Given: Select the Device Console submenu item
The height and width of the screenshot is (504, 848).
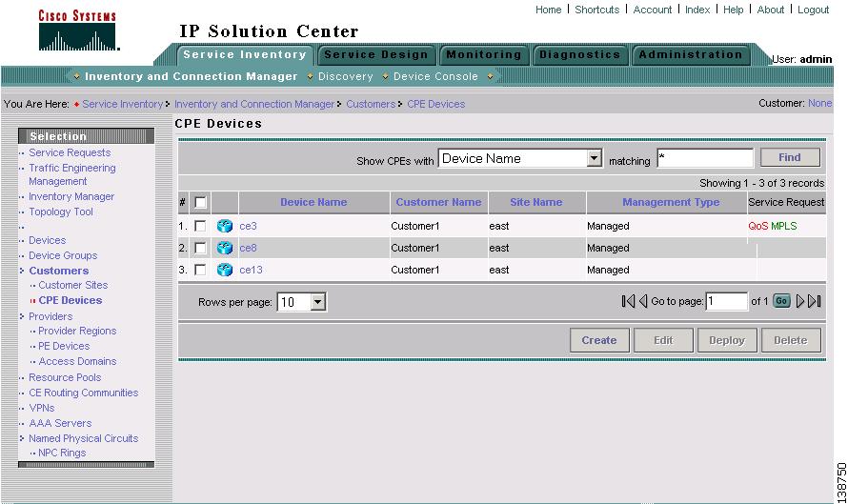Looking at the screenshot, I should click(x=435, y=76).
